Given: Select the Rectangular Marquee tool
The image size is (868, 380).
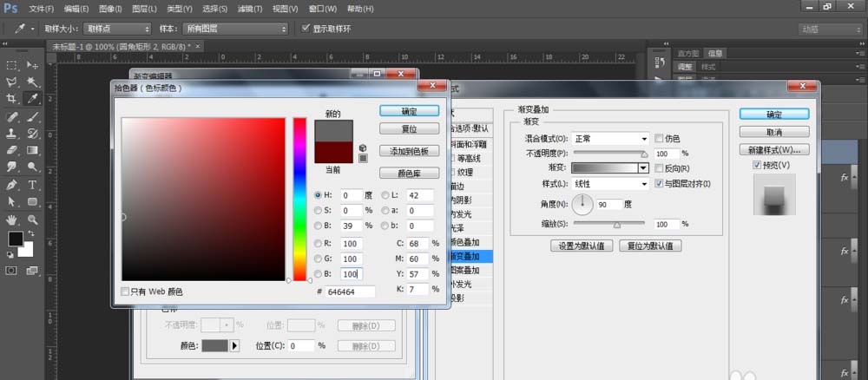Looking at the screenshot, I should click(12, 65).
